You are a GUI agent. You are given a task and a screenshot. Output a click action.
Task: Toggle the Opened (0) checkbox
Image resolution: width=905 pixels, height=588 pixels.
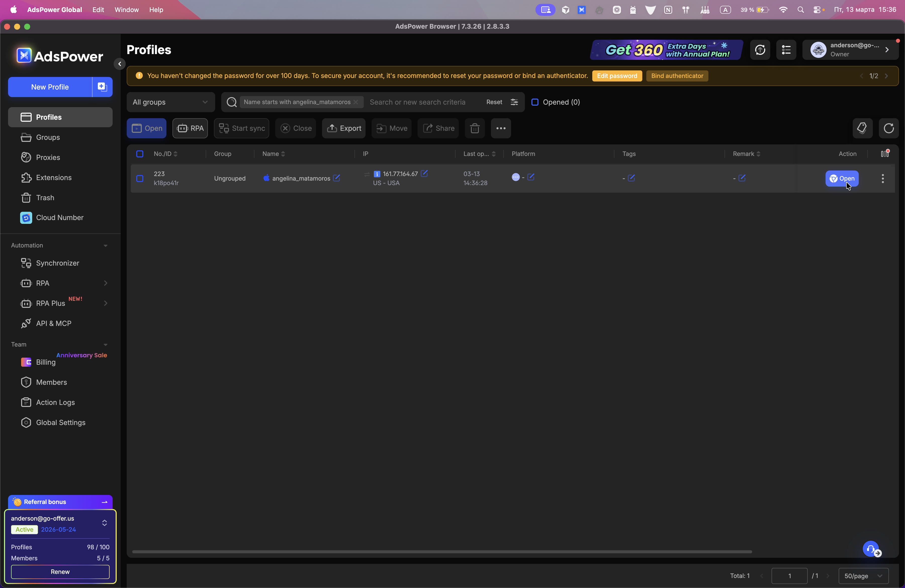coord(535,102)
